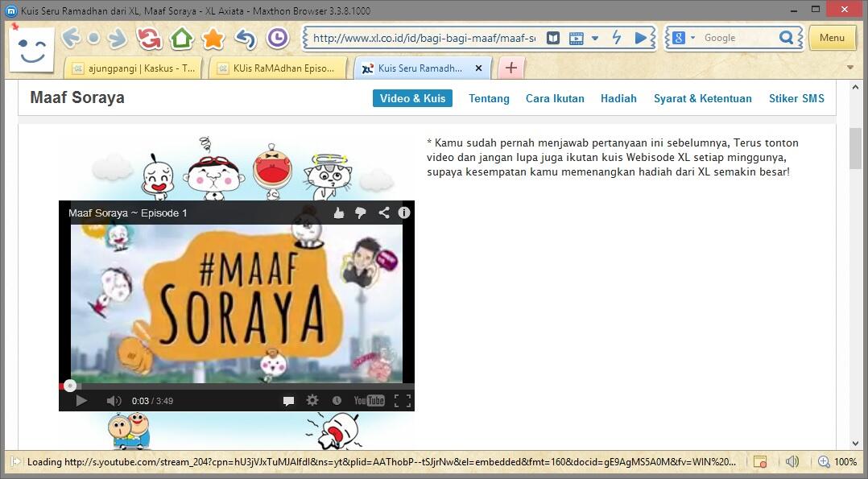
Task: Open the Maxthon Menu button
Action: point(832,38)
